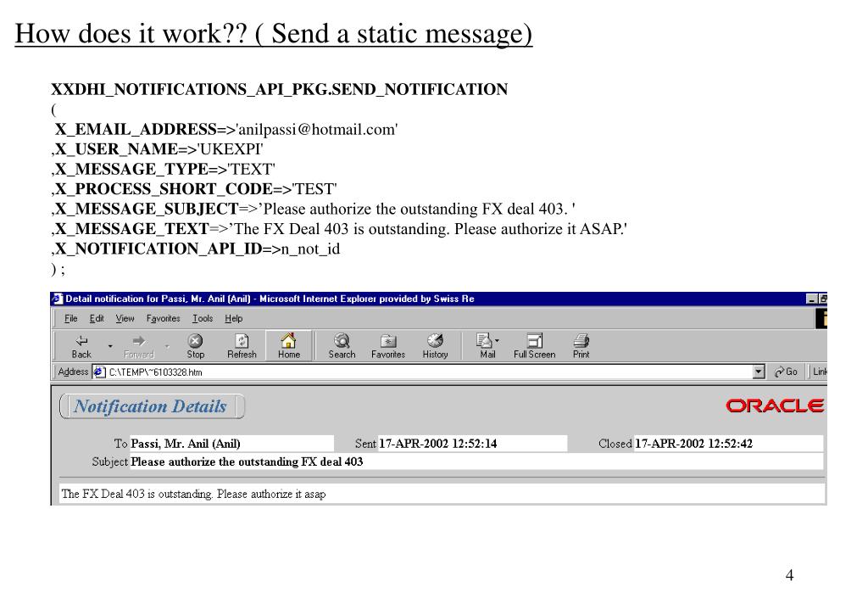Click the 'X_USER_NAME' parameter line
Viewport: 868px width, 615px height.
157,149
